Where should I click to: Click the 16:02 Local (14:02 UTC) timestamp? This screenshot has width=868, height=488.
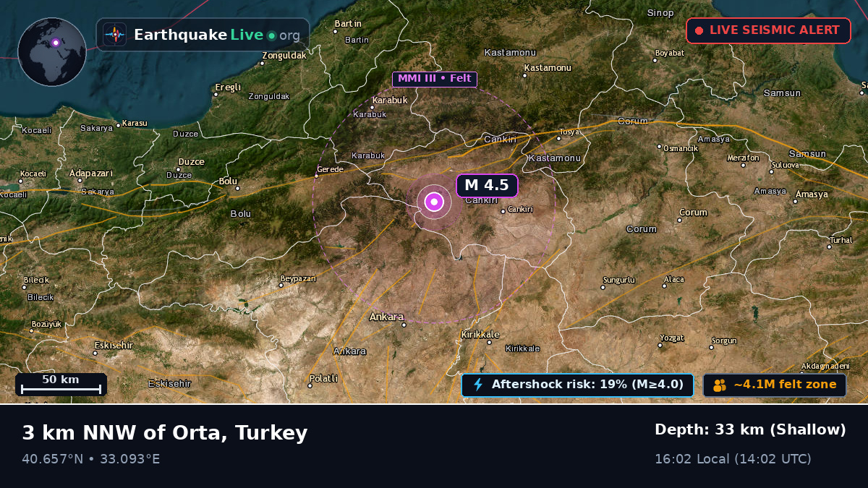[733, 459]
